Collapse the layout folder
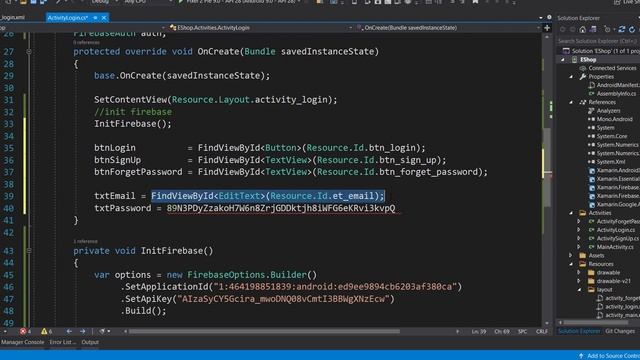Screen dimensions: 640x360 coord(579,290)
